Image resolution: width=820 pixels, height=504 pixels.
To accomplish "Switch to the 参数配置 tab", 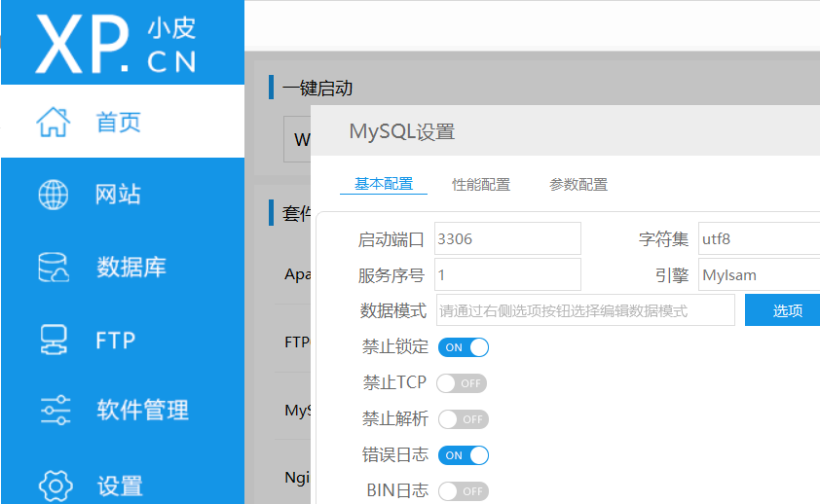I will [578, 184].
